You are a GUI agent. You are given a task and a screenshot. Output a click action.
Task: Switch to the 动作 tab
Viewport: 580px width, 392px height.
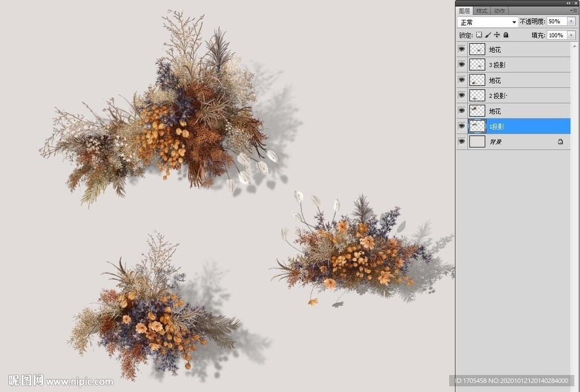click(500, 11)
